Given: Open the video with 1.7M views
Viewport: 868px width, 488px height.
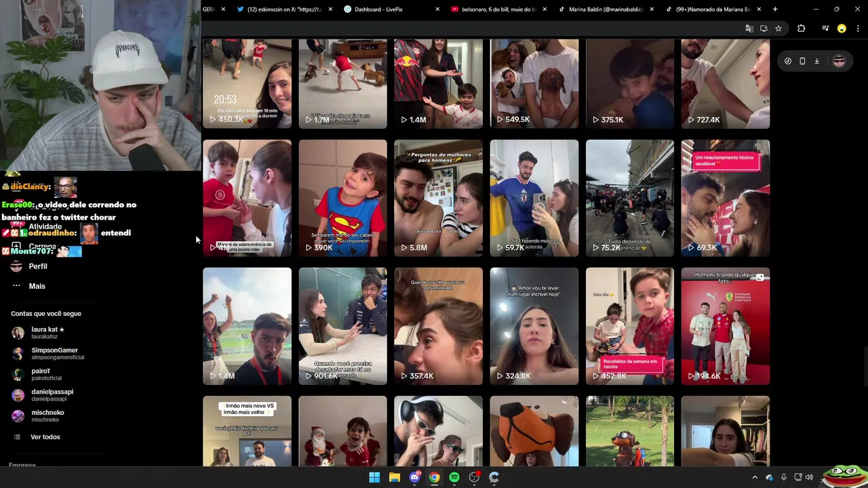Looking at the screenshot, I should (x=342, y=83).
